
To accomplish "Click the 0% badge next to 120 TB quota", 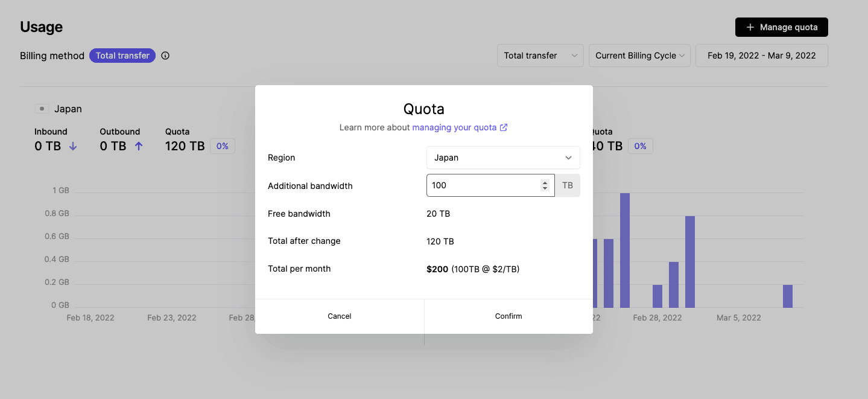I will click(x=223, y=145).
